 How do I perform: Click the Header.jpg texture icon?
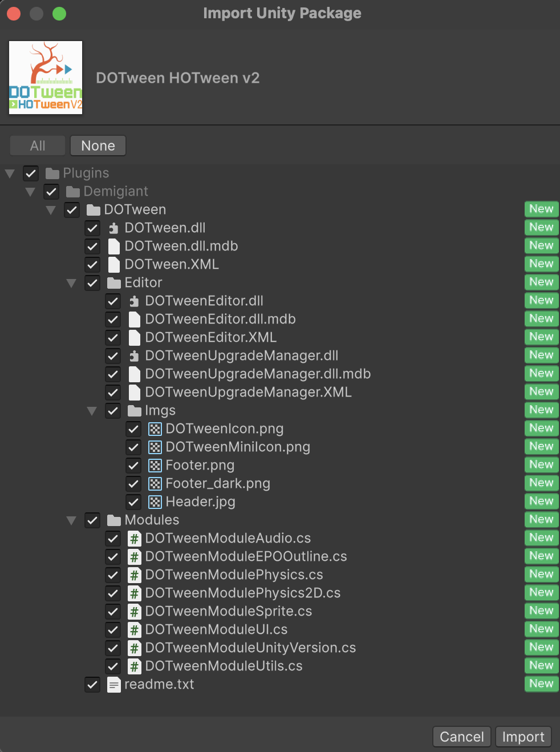pos(155,502)
